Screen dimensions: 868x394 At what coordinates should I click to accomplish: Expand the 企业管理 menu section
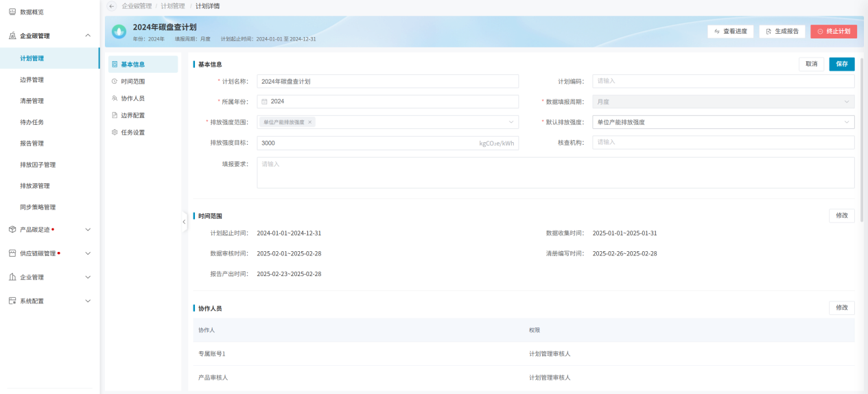point(87,277)
